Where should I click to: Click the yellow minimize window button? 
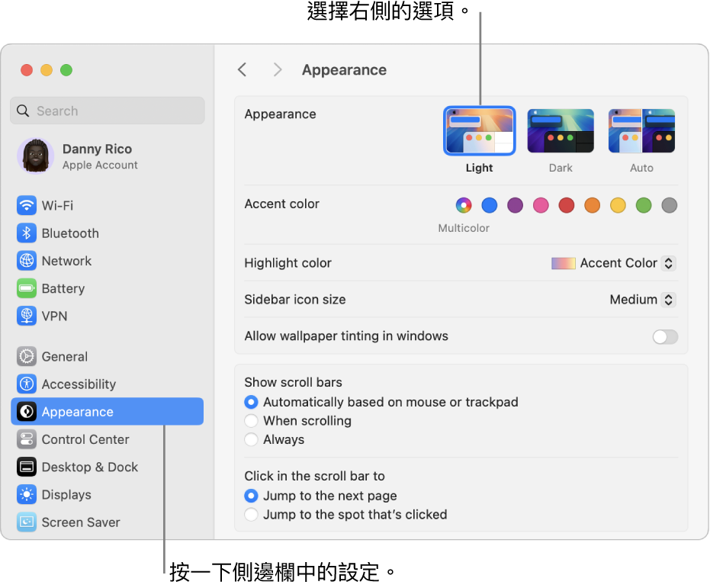point(47,70)
